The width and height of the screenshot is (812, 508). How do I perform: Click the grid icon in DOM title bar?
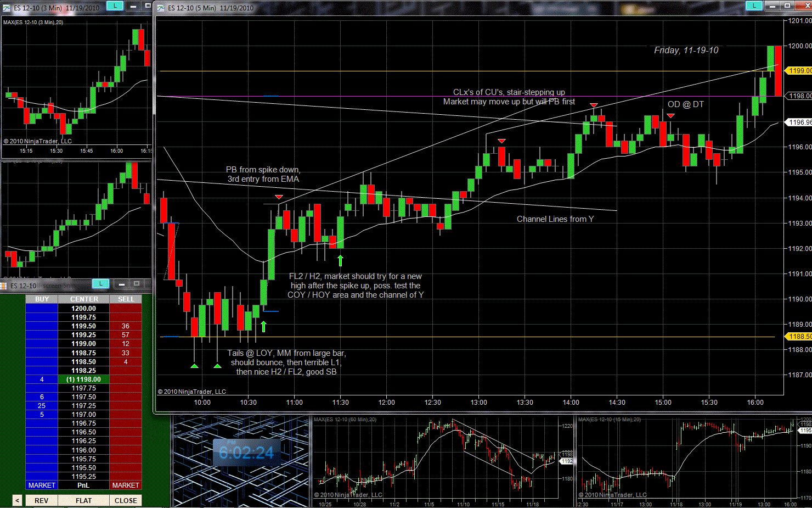tap(3, 286)
